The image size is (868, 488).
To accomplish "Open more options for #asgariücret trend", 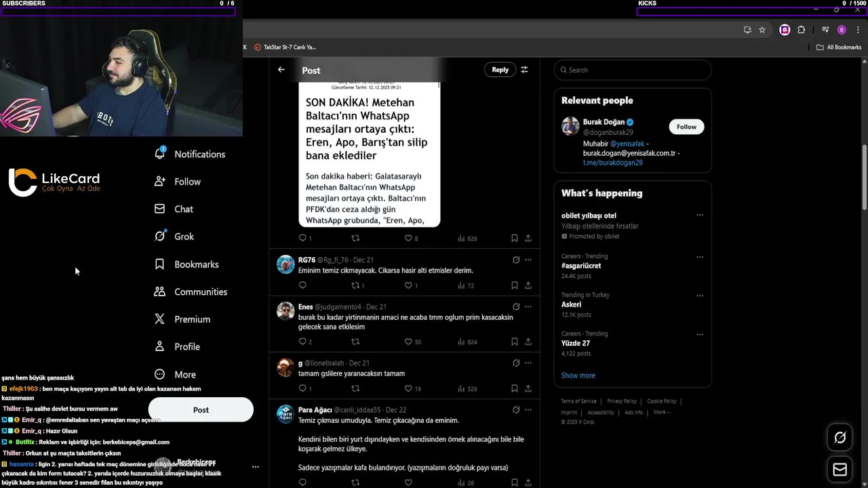I will [x=700, y=257].
